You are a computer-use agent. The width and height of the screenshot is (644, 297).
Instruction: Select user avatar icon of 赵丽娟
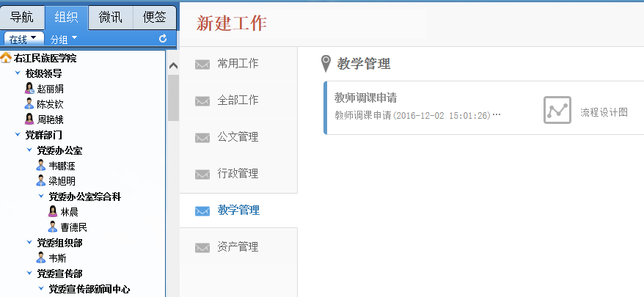(29, 88)
